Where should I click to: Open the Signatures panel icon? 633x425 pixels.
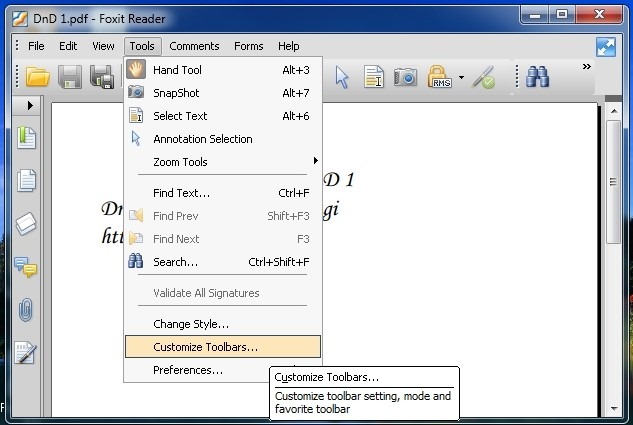point(25,353)
